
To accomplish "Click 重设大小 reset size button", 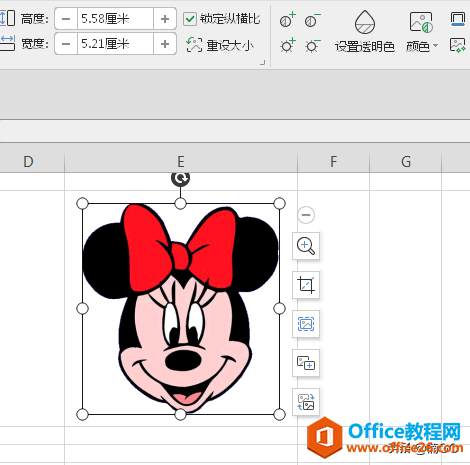I will [220, 45].
